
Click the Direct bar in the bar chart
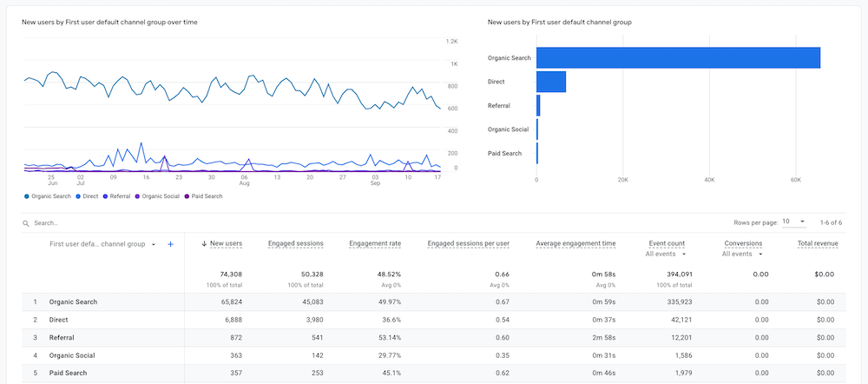pyautogui.click(x=551, y=82)
